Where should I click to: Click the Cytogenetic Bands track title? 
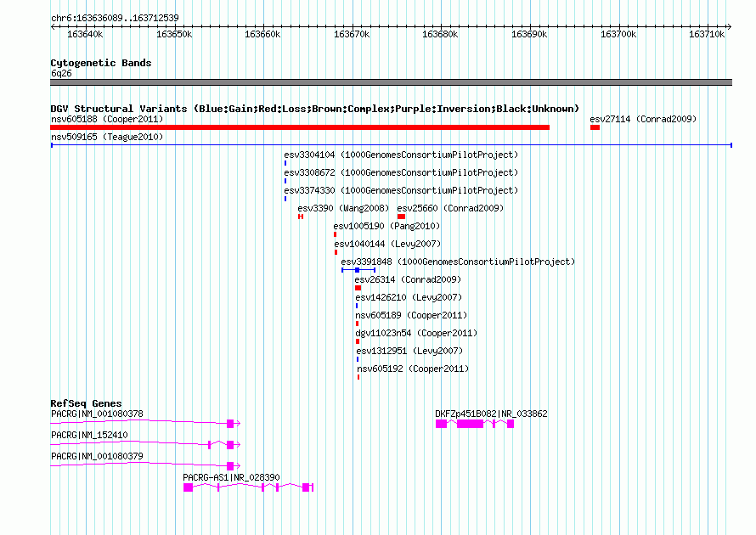pyautogui.click(x=101, y=63)
